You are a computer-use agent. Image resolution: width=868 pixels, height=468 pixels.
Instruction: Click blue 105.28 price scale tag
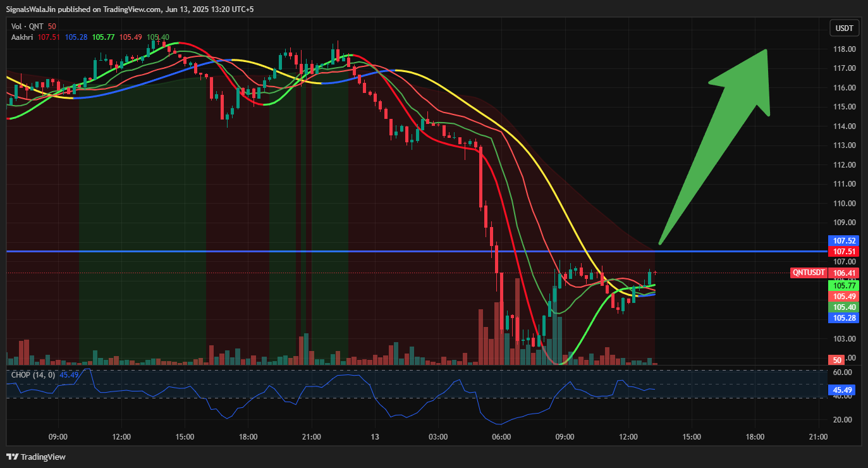pyautogui.click(x=845, y=317)
